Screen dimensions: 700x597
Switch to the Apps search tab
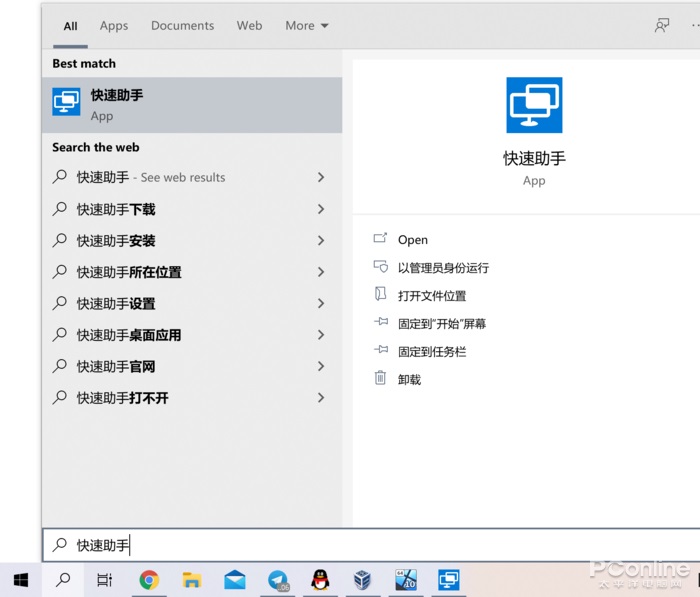click(114, 26)
